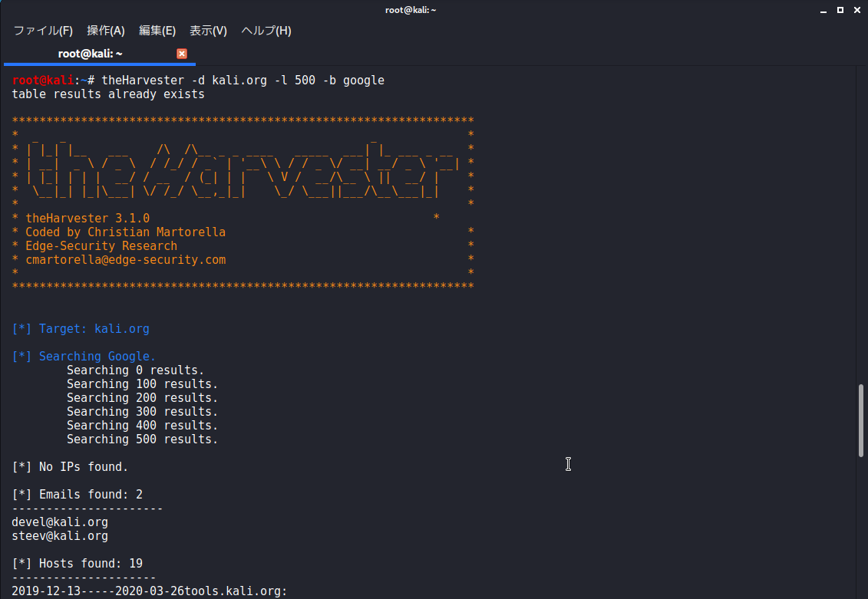The height and width of the screenshot is (599, 868).
Task: Open the 編集(E) menu
Action: tap(157, 31)
